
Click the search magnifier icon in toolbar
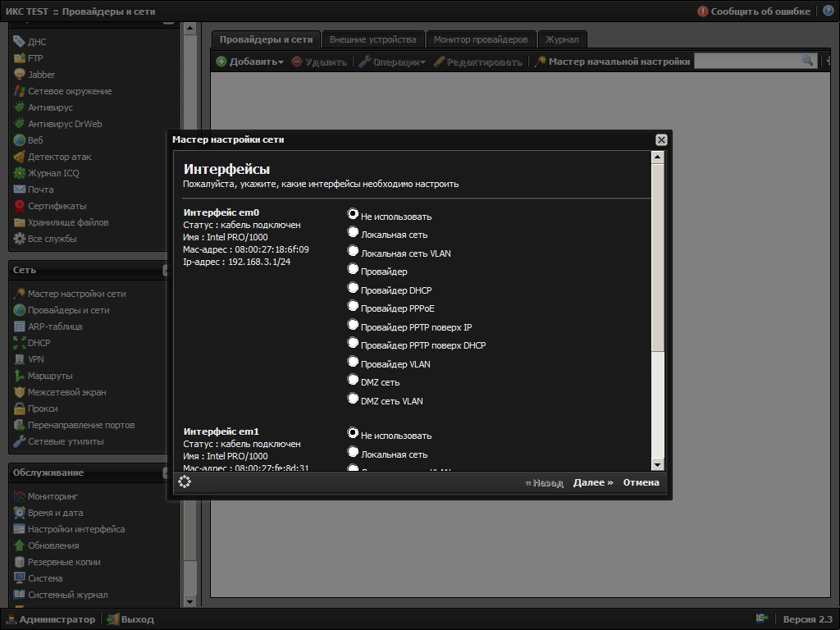(x=807, y=61)
